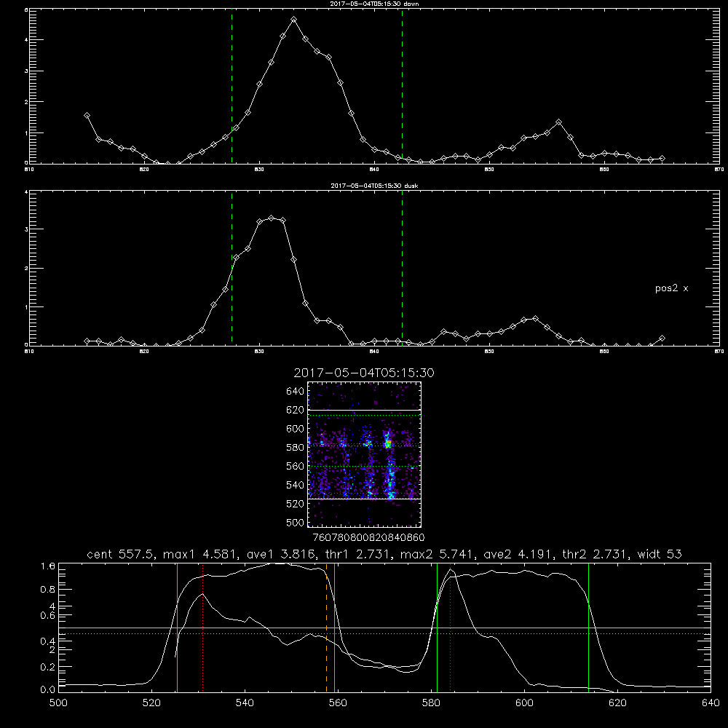Click the right green dashed marker in dawn plot
Image resolution: width=728 pixels, height=728 pixels.
pos(402,87)
